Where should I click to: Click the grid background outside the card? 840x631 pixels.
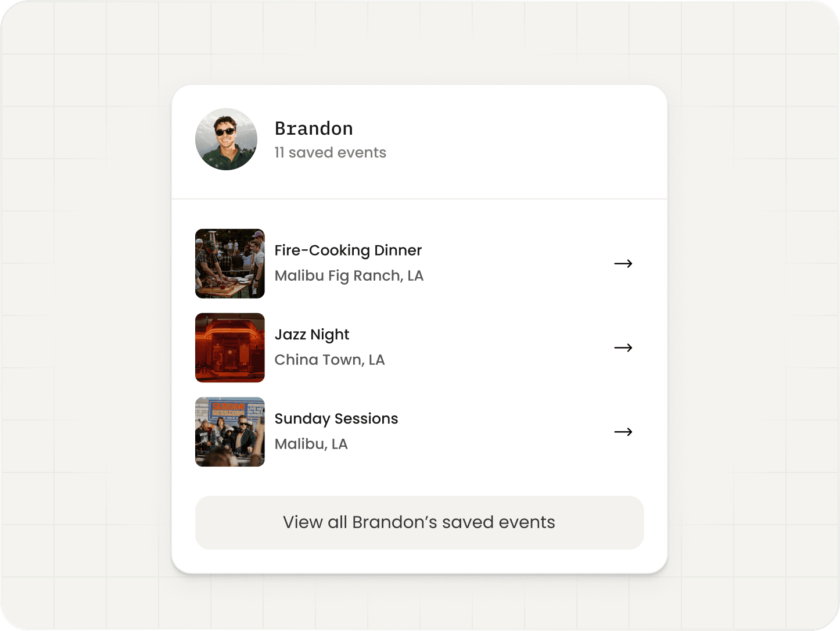(87, 314)
